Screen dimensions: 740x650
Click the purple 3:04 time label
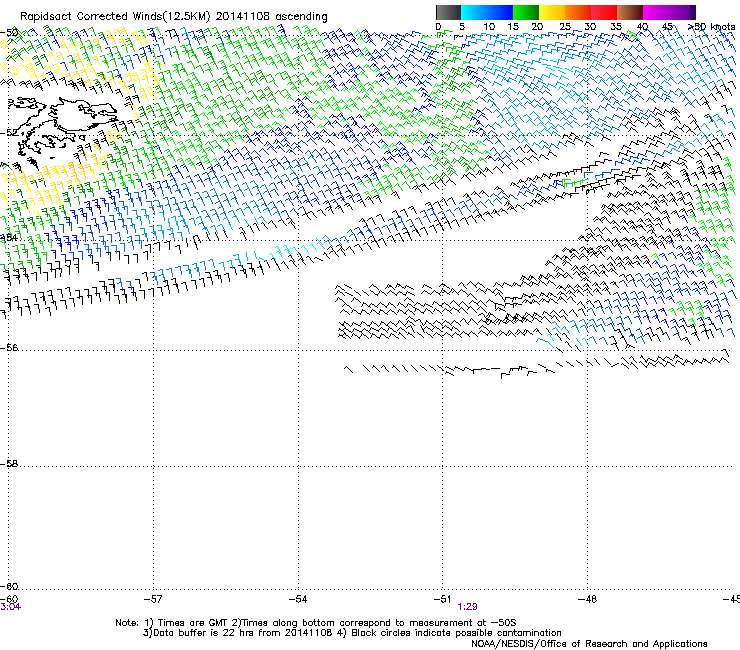click(x=10, y=607)
